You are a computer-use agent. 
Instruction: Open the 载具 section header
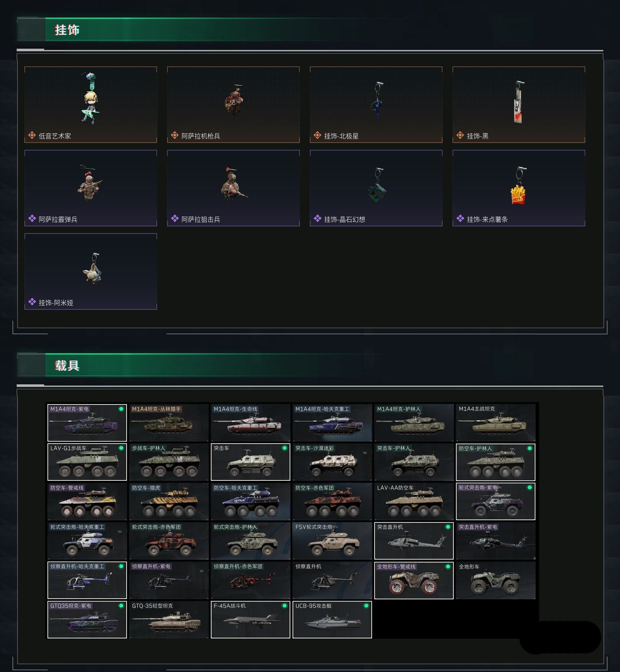pos(67,365)
